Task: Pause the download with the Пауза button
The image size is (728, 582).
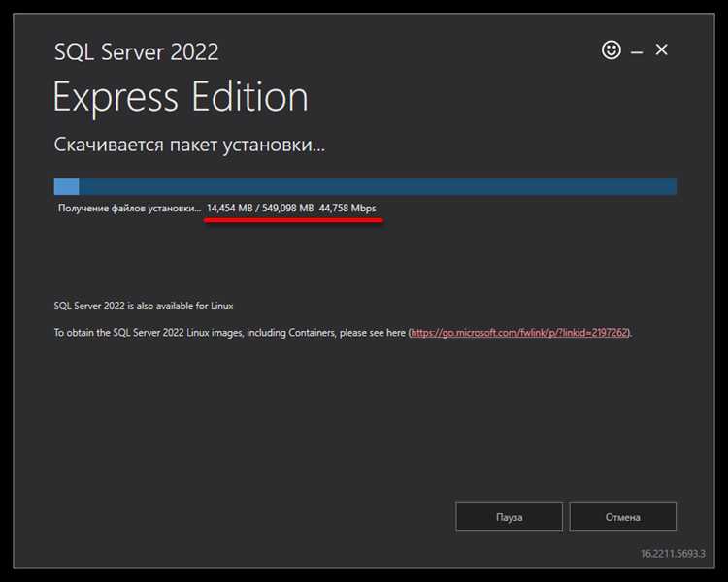Action: pos(509,517)
